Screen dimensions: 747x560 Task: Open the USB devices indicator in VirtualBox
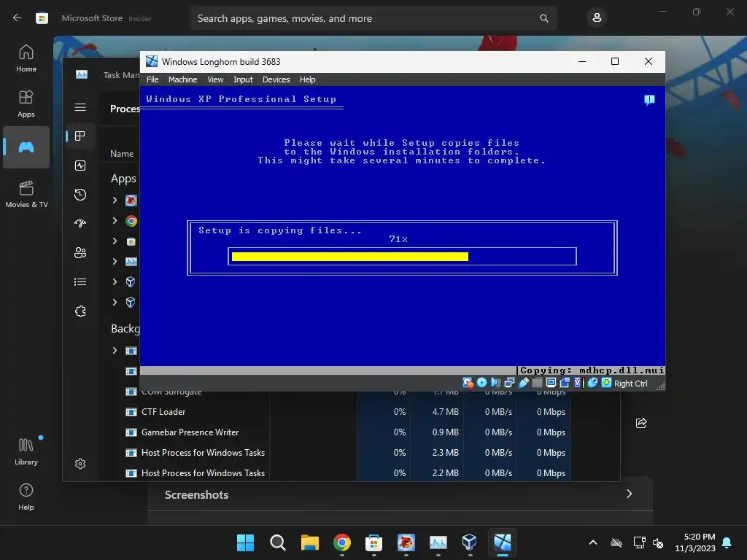tap(523, 383)
